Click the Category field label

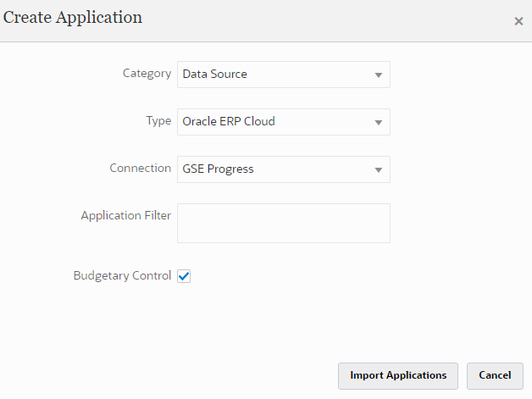(x=147, y=74)
